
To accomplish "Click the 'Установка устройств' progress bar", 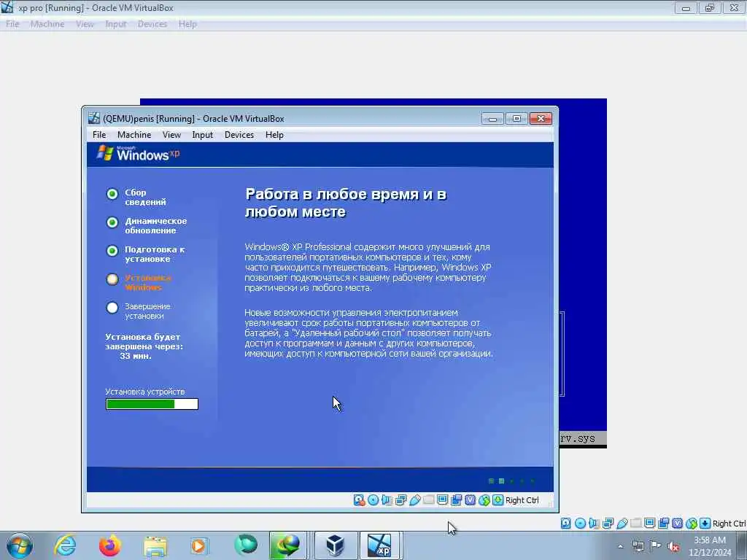I will [x=152, y=404].
